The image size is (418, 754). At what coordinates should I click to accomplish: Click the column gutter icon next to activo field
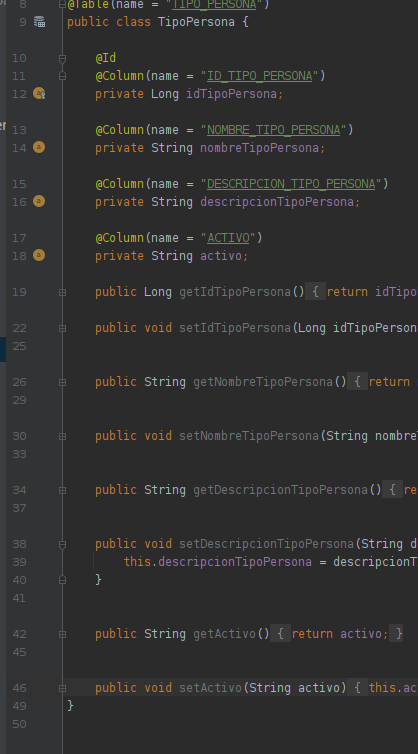point(39,255)
